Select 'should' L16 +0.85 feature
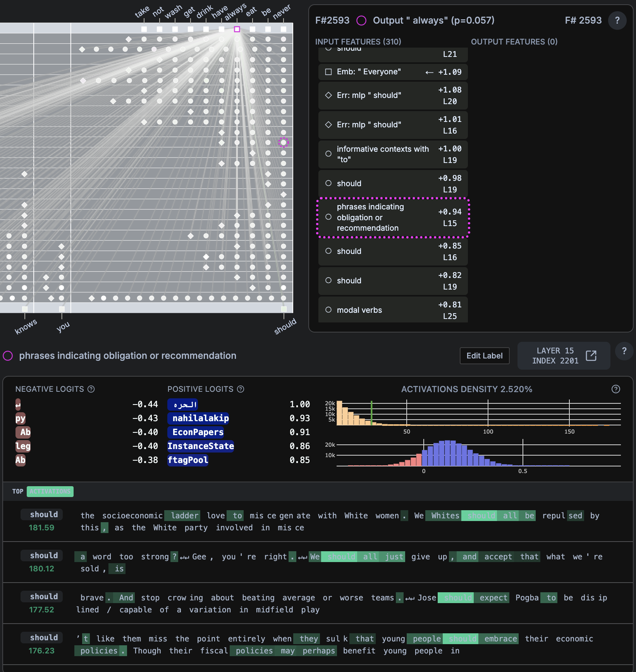Image resolution: width=636 pixels, height=672 pixels. pos(393,251)
